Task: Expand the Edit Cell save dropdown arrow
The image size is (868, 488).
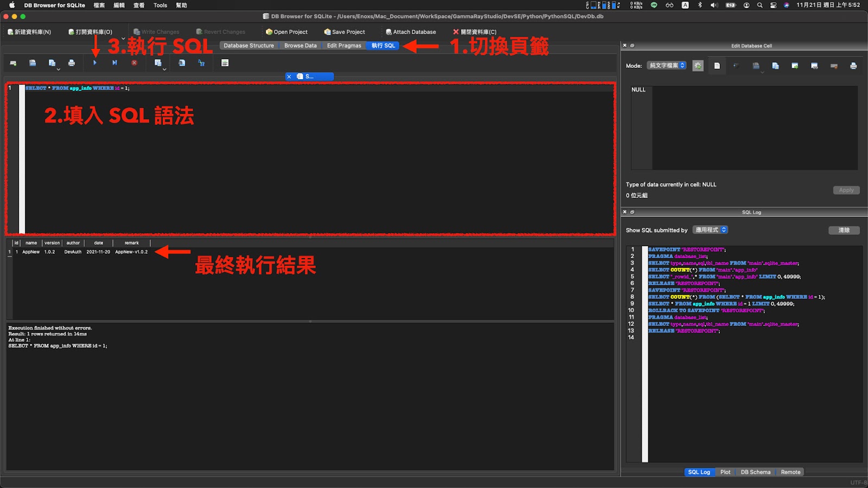Action: click(762, 72)
